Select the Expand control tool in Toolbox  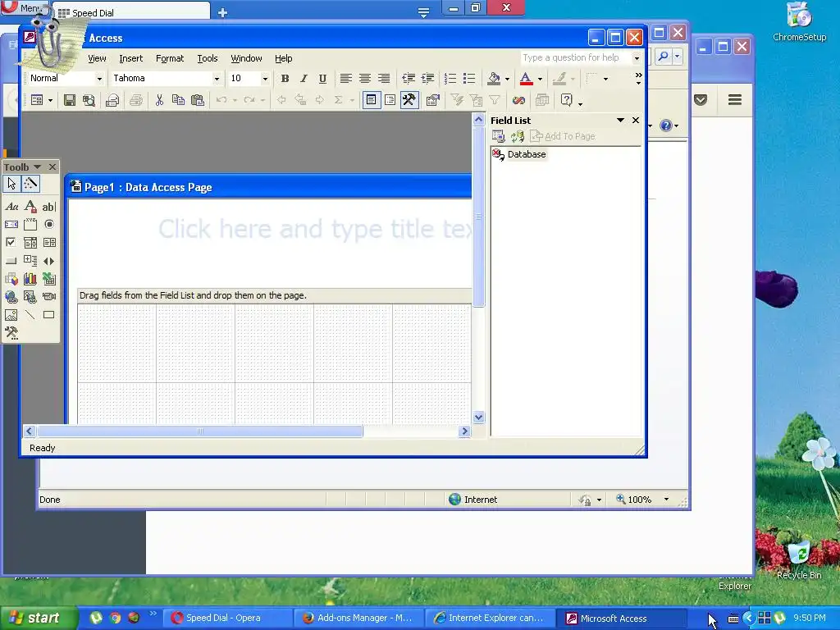coord(30,261)
